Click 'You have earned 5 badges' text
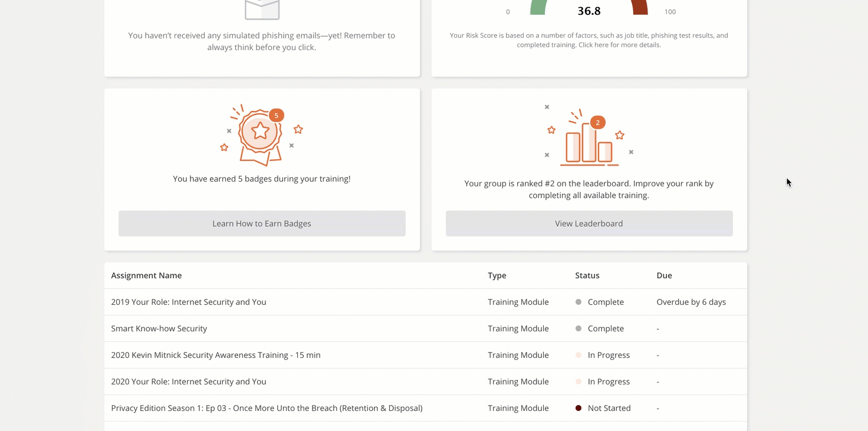 click(262, 179)
